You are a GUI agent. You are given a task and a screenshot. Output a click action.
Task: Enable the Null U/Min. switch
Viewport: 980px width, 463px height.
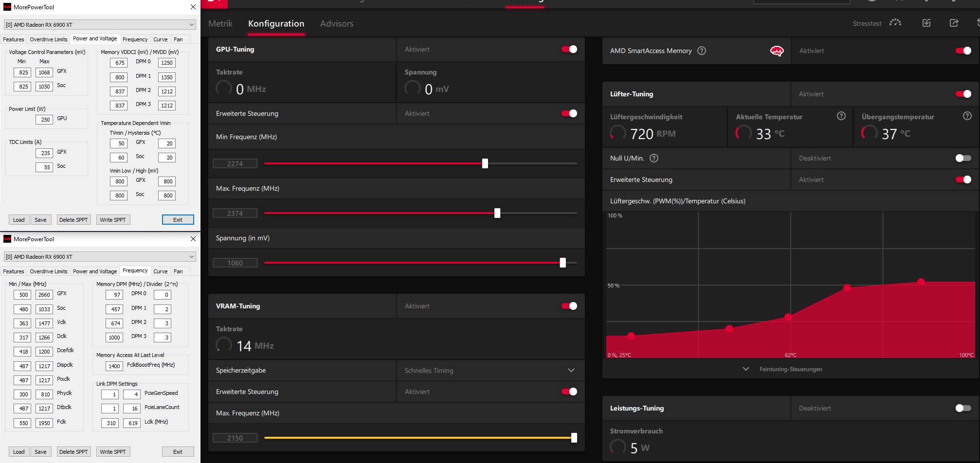click(x=963, y=158)
